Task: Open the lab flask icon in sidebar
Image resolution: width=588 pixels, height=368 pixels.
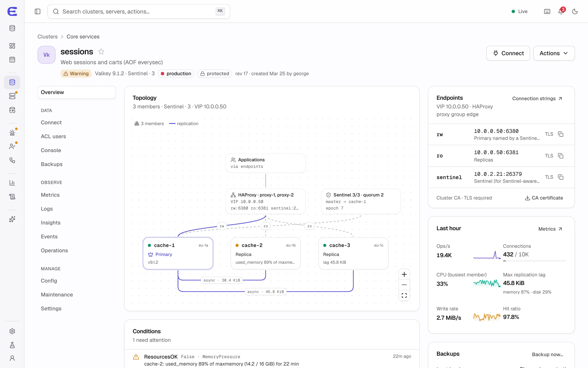Action: pos(12,345)
